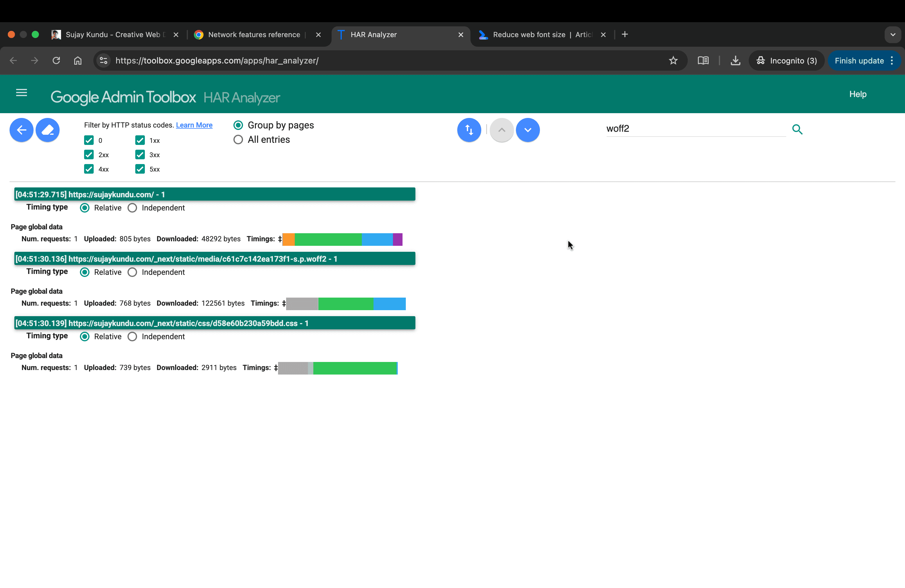Uncheck the 4xx status code filter
905x588 pixels.
pos(89,169)
